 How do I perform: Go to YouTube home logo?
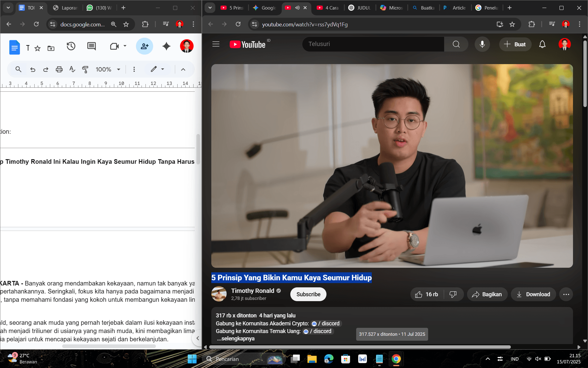pyautogui.click(x=247, y=44)
